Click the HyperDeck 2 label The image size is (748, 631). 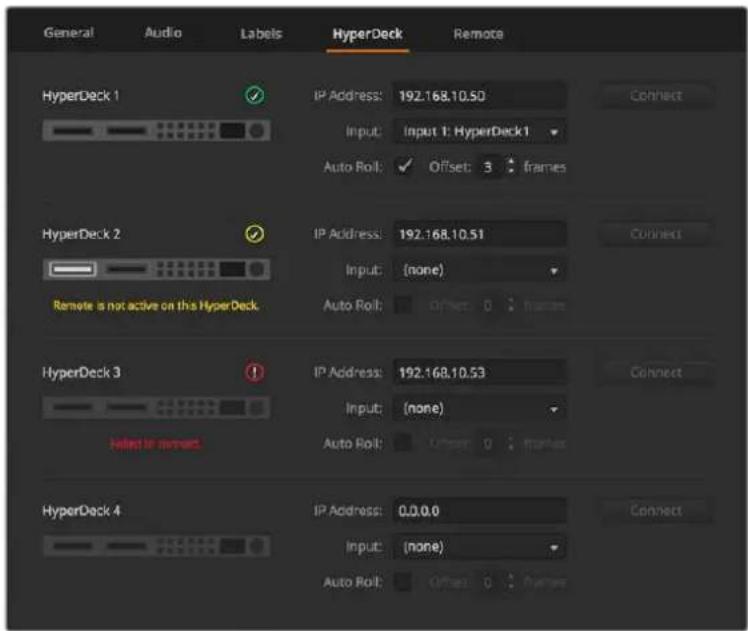81,234
